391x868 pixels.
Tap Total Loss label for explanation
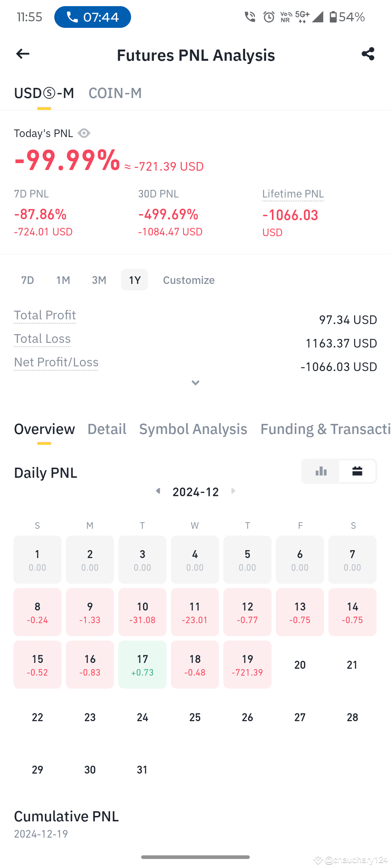pos(42,339)
